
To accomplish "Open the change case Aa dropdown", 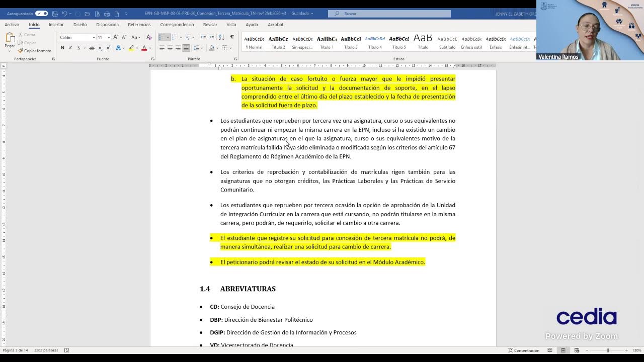I will (135, 37).
